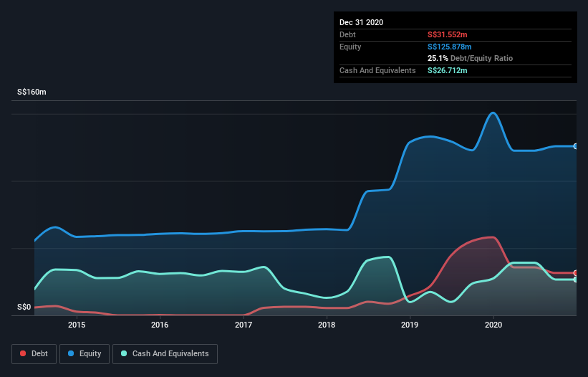Click the blue Equity legend dot
This screenshot has width=588, height=377.
coord(71,353)
